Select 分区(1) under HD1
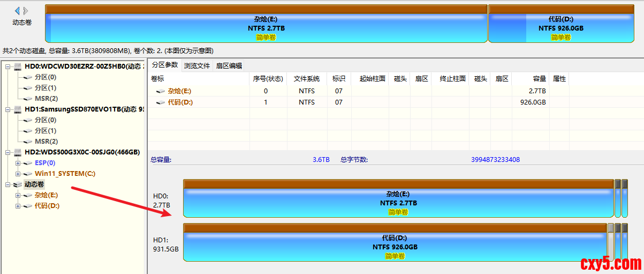The height and width of the screenshot is (274, 644). [46, 131]
